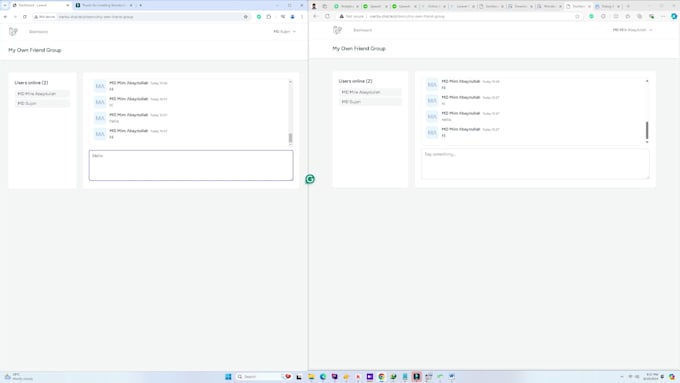Open a new tab in Edge
Viewport: 680px width, 383px height.
628,6
